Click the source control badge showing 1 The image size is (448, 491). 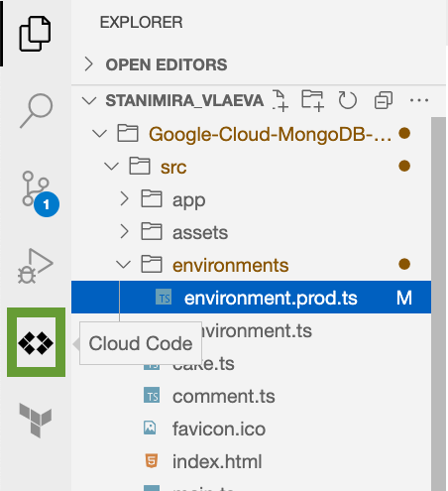point(47,204)
